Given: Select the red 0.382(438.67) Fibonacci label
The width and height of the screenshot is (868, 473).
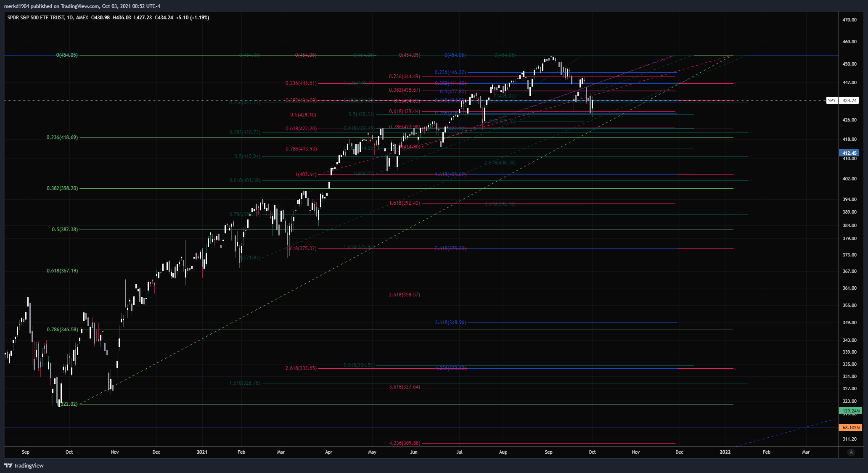Looking at the screenshot, I should (x=405, y=90).
